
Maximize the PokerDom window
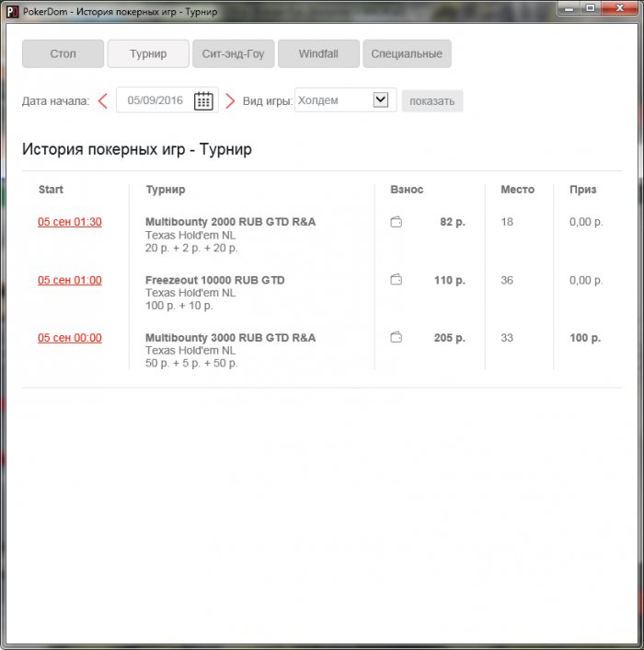(591, 8)
